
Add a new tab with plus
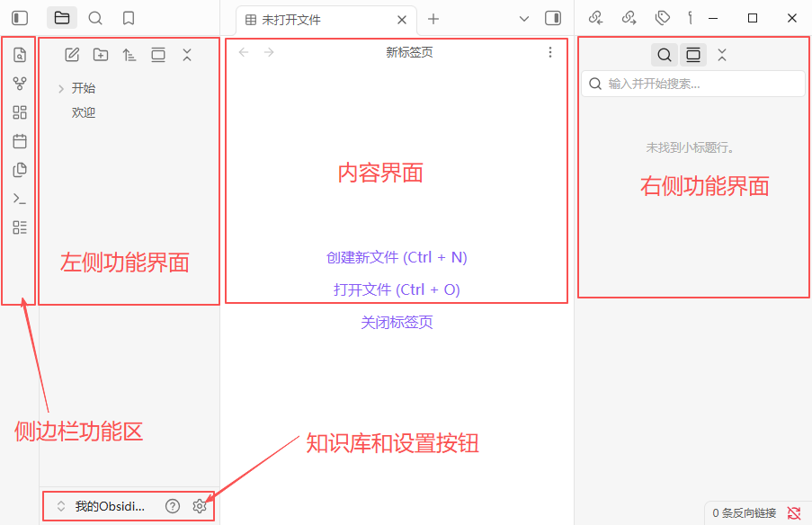[x=433, y=19]
